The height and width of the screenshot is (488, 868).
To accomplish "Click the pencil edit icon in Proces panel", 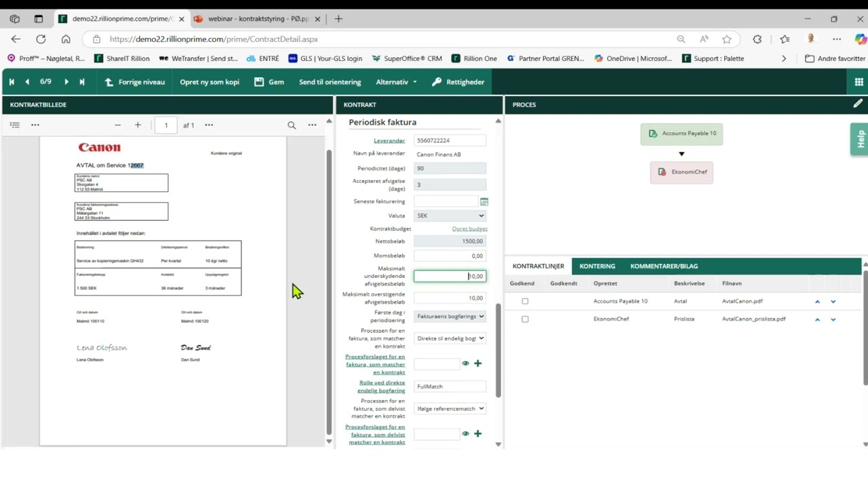I will tap(858, 104).
